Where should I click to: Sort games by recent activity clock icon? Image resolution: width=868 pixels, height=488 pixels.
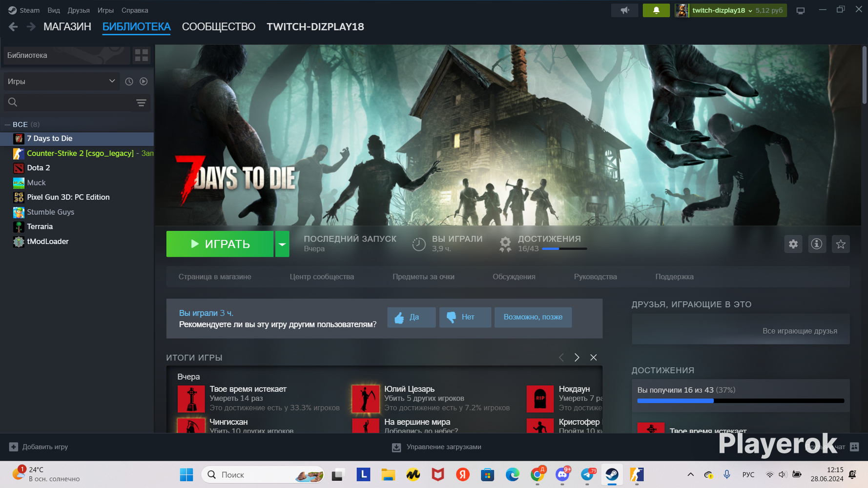point(129,81)
